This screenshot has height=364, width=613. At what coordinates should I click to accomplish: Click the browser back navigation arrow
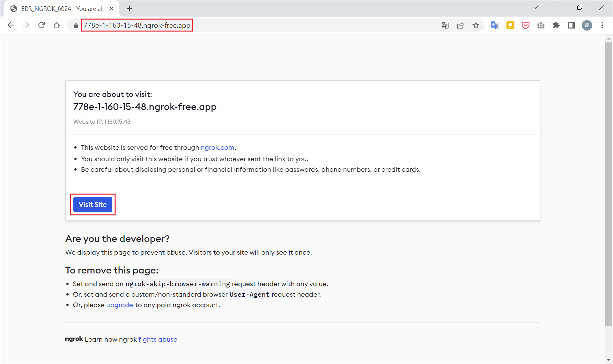(11, 25)
